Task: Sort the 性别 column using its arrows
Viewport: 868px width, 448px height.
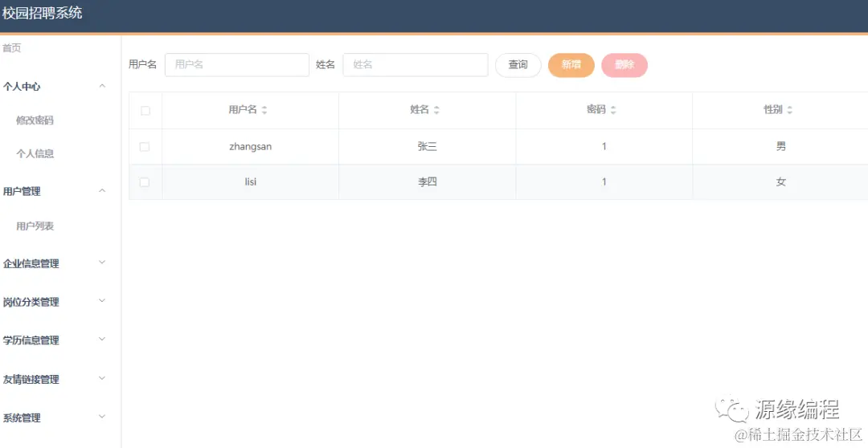Action: pyautogui.click(x=789, y=110)
